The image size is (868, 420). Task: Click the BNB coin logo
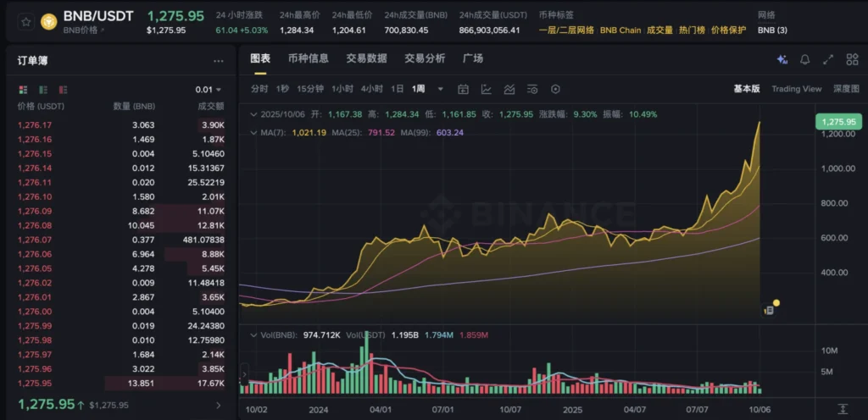click(48, 21)
